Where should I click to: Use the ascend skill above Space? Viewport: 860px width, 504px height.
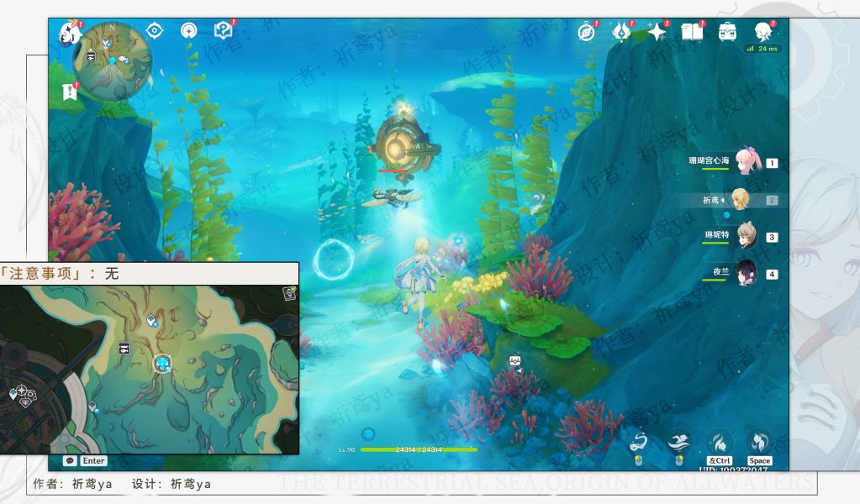point(760,442)
